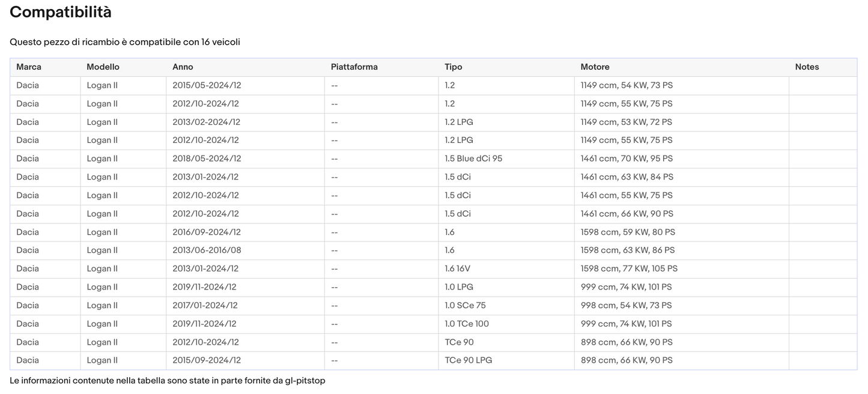This screenshot has width=868, height=394.
Task: Click the Compatibilità section heading
Action: 61,12
